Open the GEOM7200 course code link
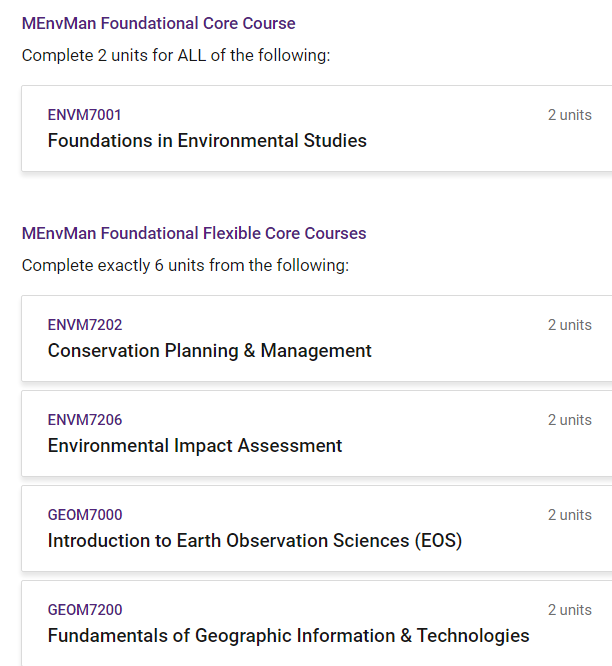The width and height of the screenshot is (612, 666). click(x=84, y=610)
